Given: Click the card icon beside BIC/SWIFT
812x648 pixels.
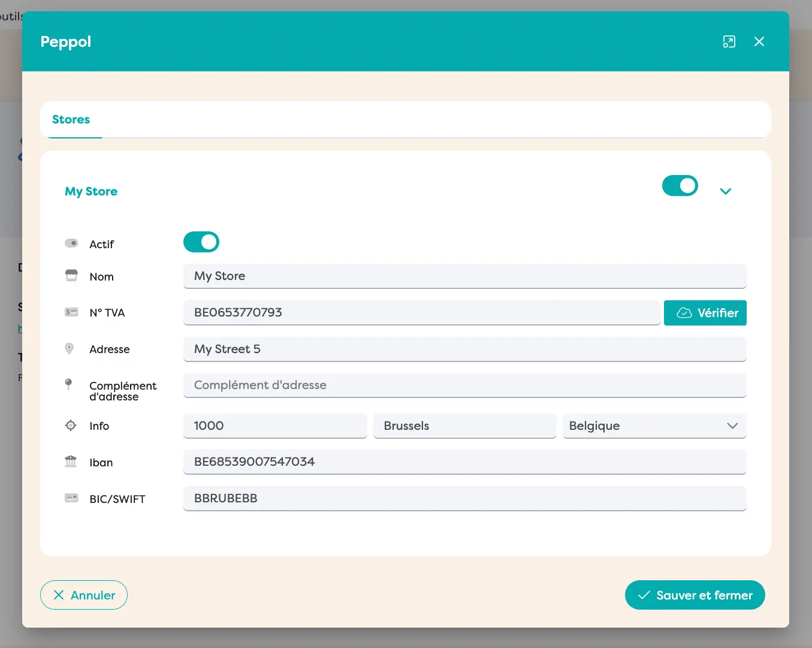Looking at the screenshot, I should [x=71, y=498].
